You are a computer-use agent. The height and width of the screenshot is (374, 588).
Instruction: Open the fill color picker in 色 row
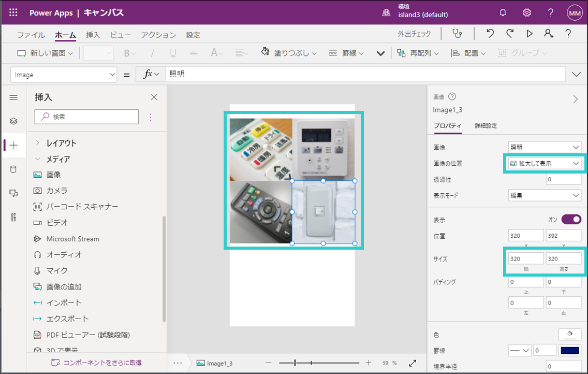569,334
